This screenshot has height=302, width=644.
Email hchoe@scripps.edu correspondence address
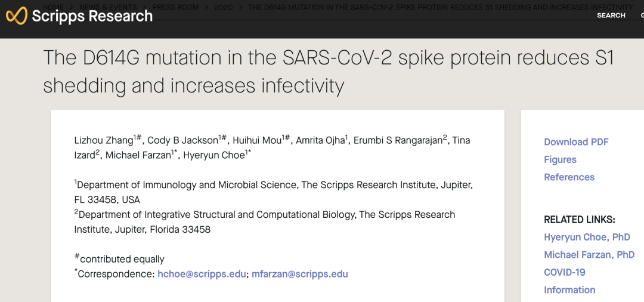pyautogui.click(x=202, y=274)
